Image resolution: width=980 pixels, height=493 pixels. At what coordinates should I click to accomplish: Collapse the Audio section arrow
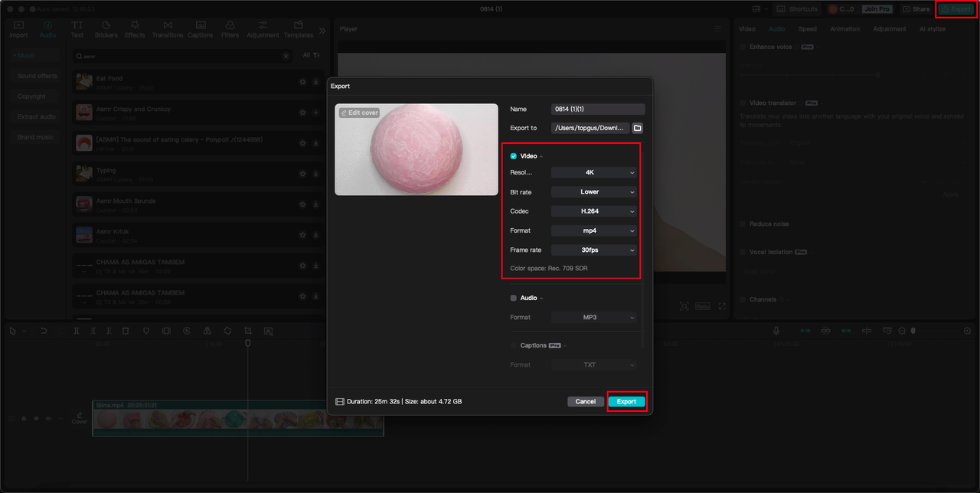[541, 298]
